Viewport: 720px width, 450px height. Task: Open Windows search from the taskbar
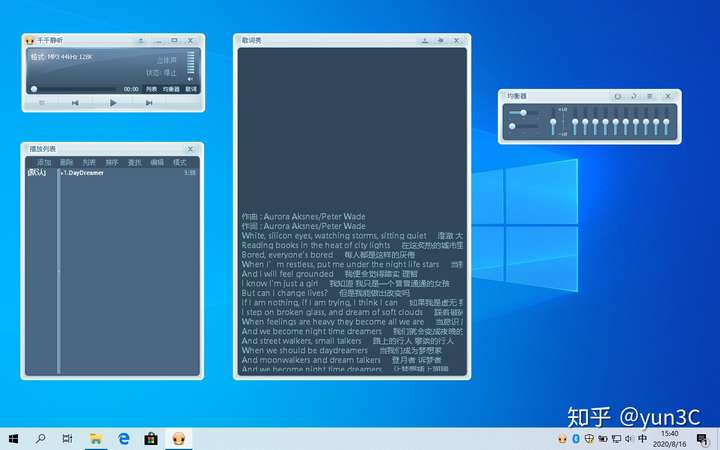point(40,439)
